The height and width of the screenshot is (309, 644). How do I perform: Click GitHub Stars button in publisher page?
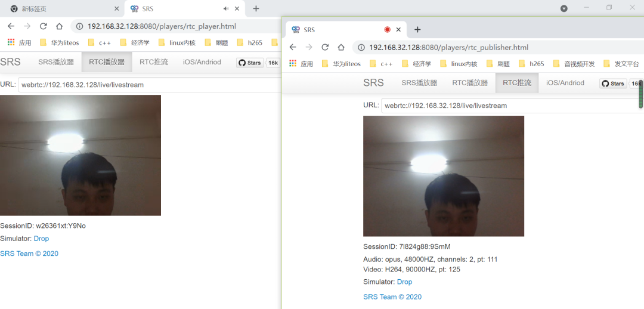[613, 84]
